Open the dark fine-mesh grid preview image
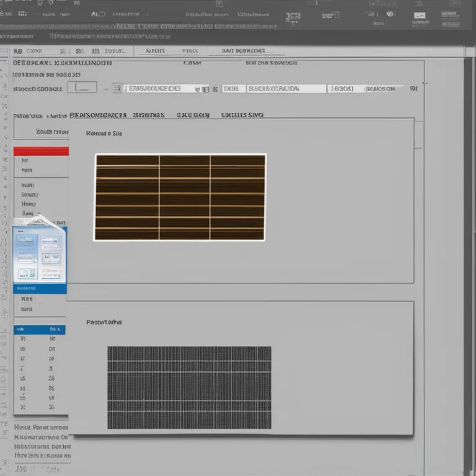The height and width of the screenshot is (476, 476). pos(189,387)
